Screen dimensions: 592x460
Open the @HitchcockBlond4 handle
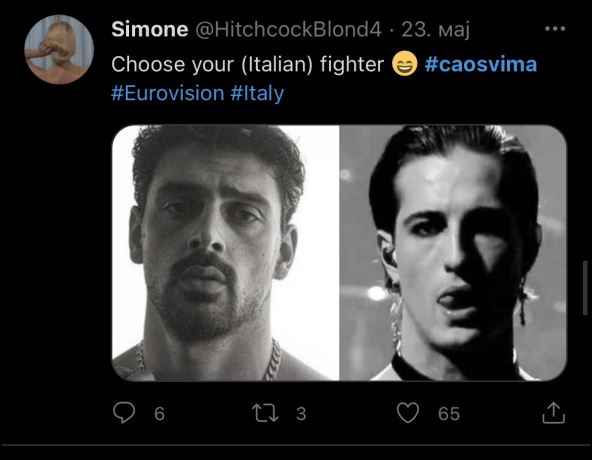point(288,29)
